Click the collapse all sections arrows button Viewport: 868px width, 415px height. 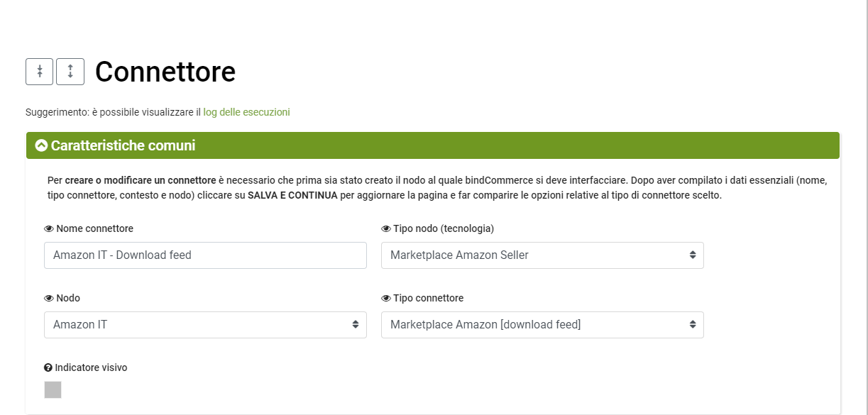pyautogui.click(x=40, y=72)
